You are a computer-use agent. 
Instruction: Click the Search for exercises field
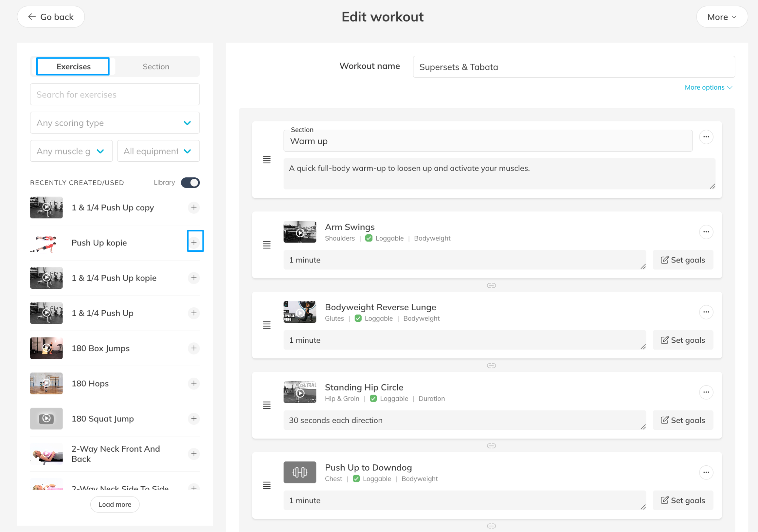pos(115,95)
